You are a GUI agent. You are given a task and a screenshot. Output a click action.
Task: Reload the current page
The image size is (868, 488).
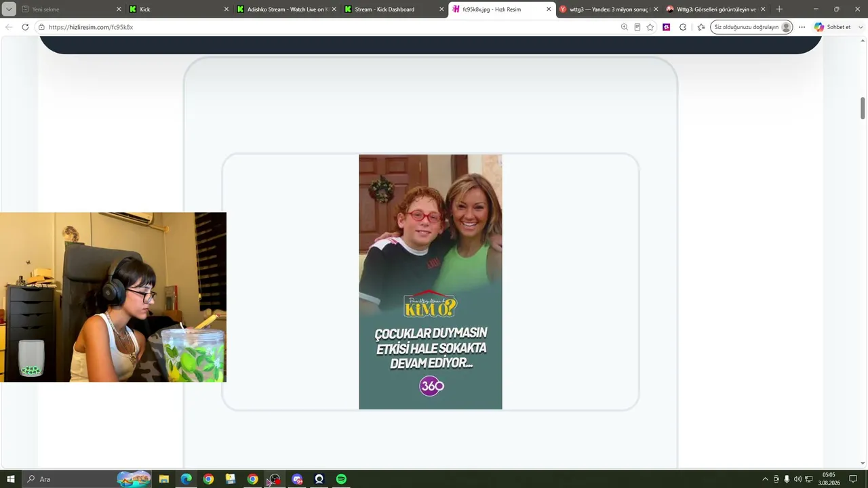tap(25, 27)
